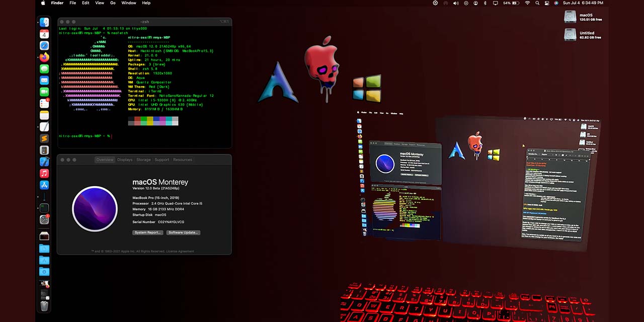
Task: Switch to Storage tab in About This Mac
Action: point(143,160)
